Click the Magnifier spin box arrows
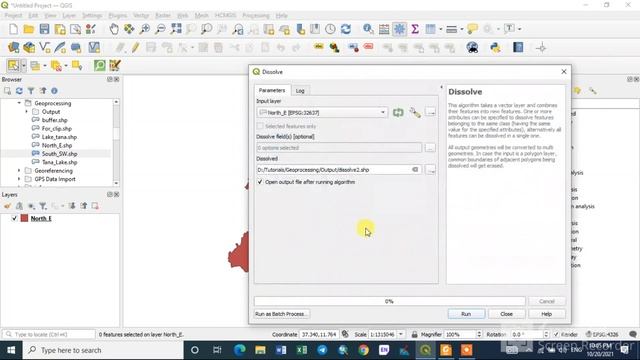This screenshot has width=640, height=360. tap(479, 334)
